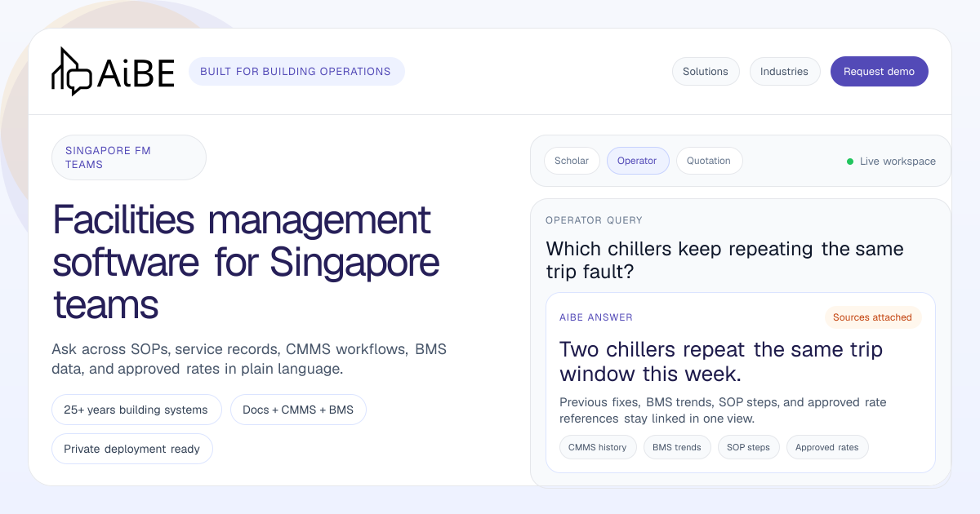Open the Industries menu
Viewport: 980px width, 514px height.
coord(784,71)
